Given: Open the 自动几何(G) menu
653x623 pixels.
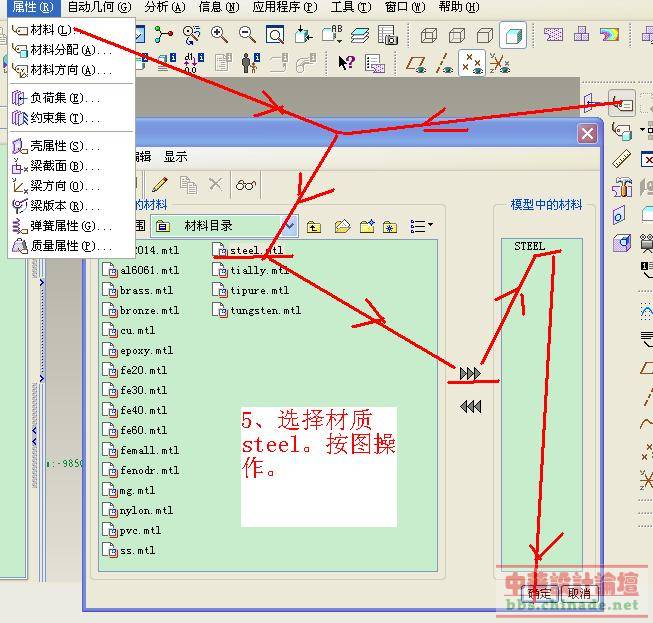Looking at the screenshot, I should coord(99,7).
